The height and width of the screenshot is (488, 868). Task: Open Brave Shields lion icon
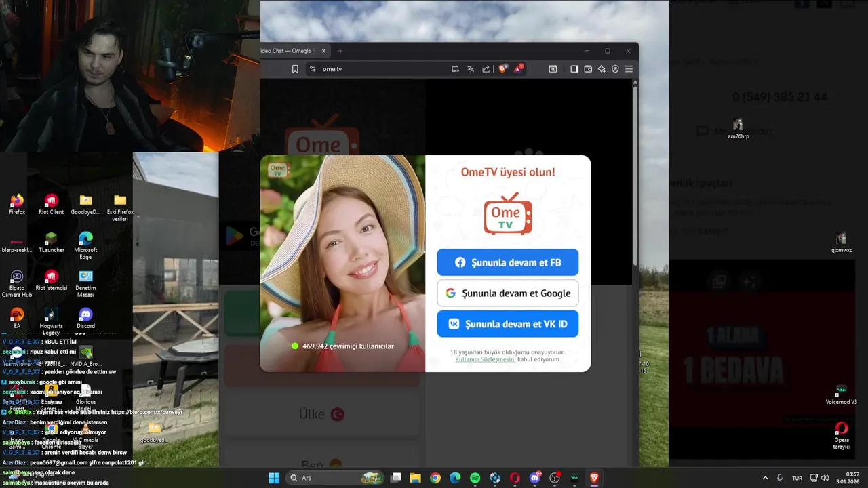pyautogui.click(x=502, y=68)
